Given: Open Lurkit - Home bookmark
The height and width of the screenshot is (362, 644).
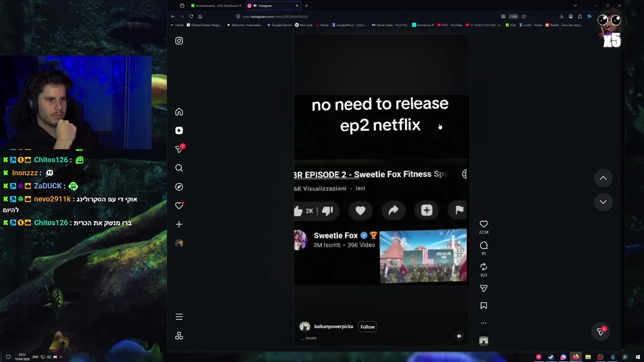Looking at the screenshot, I should 530,25.
